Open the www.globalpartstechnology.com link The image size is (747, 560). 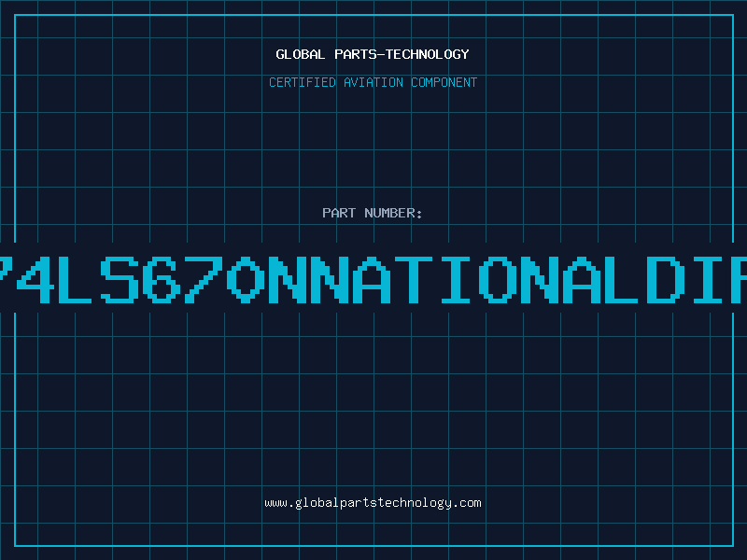point(373,503)
